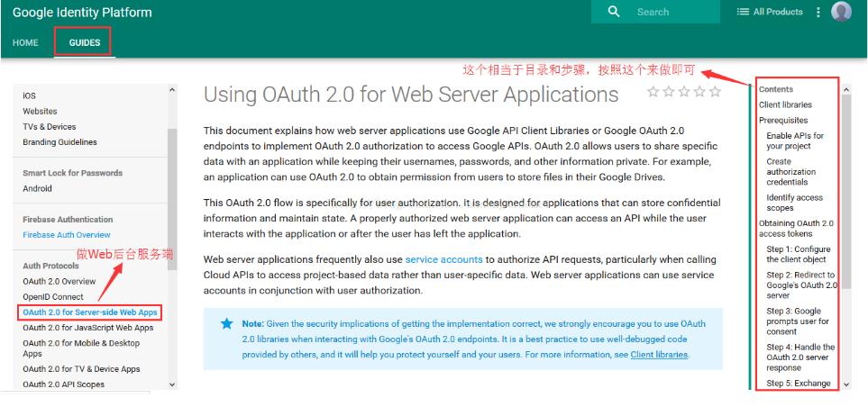868x407 pixels.
Task: Select OAuth 2.0 for TV & Device Apps
Action: (x=81, y=369)
